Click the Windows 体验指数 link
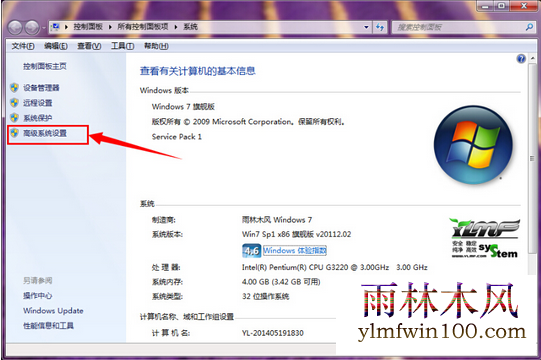Image resolution: width=541 pixels, height=360 pixels. coord(295,250)
